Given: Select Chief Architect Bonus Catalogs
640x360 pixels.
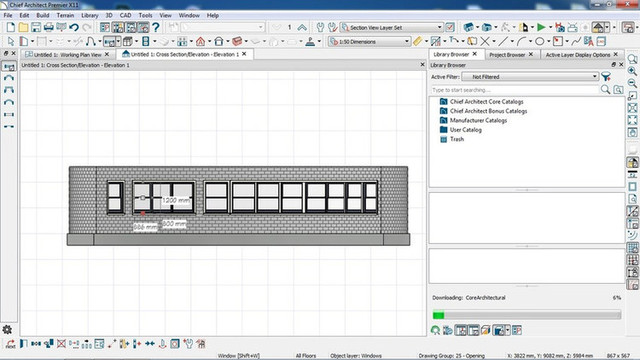Looking at the screenshot, I should 488,111.
